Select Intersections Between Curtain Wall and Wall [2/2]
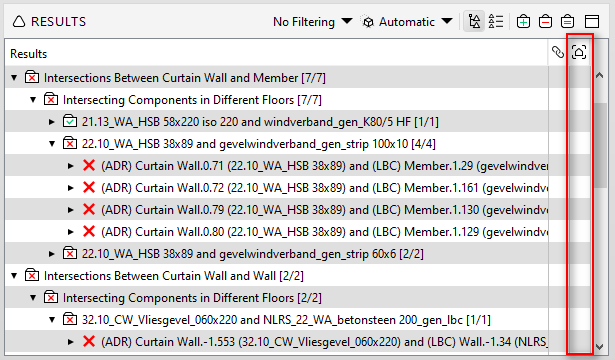 point(174,276)
